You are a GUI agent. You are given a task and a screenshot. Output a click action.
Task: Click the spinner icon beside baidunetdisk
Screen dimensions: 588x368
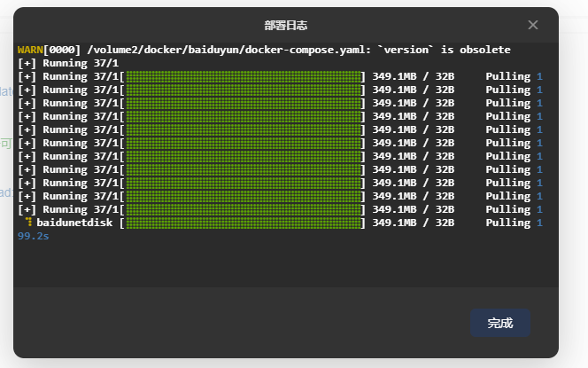click(29, 222)
